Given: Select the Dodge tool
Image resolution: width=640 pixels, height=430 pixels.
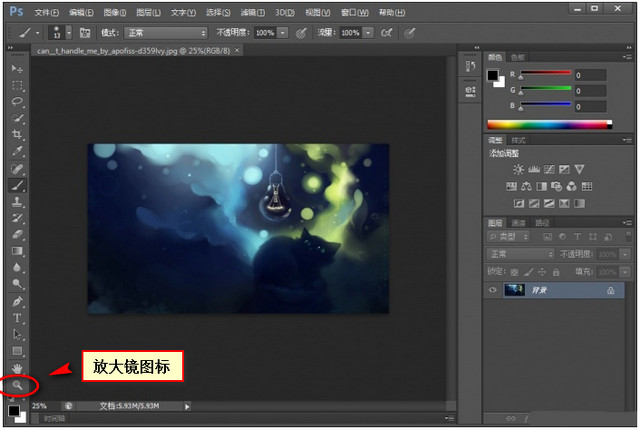Looking at the screenshot, I should 17,284.
